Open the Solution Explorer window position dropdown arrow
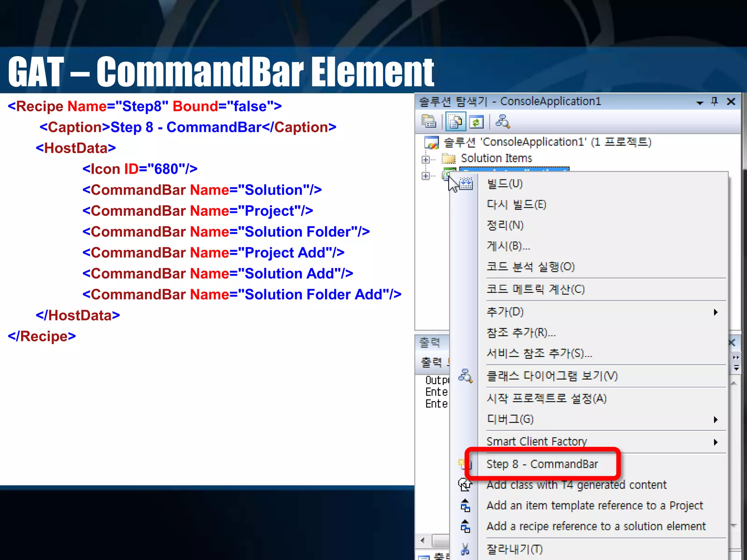This screenshot has width=747, height=560. tap(700, 102)
